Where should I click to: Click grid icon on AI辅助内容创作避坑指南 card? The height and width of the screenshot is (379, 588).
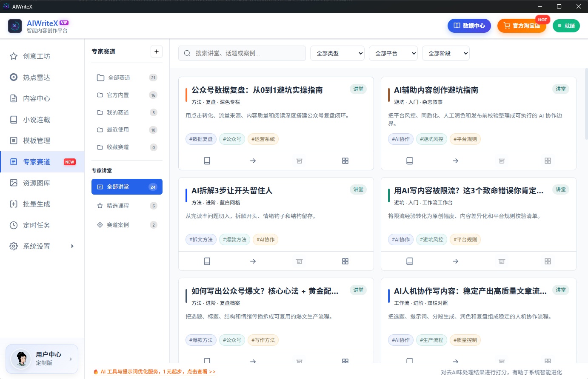pyautogui.click(x=548, y=161)
